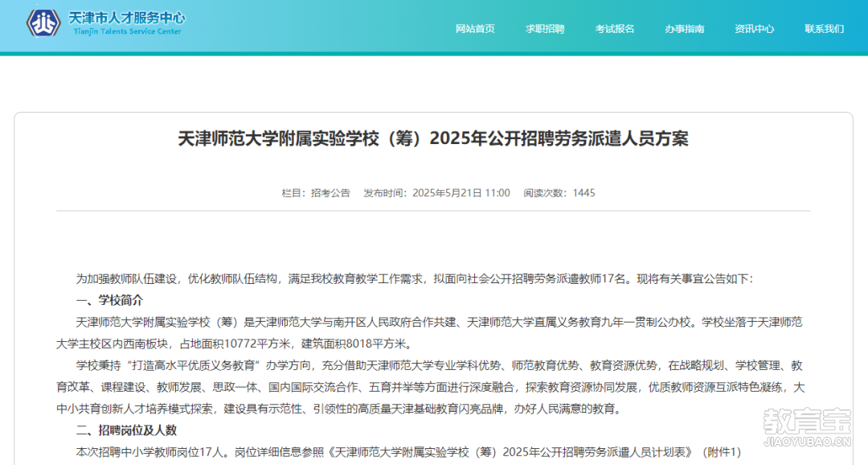Click the 栏目：招考公告 category label
Image resolution: width=868 pixels, height=465 pixels.
pos(316,193)
